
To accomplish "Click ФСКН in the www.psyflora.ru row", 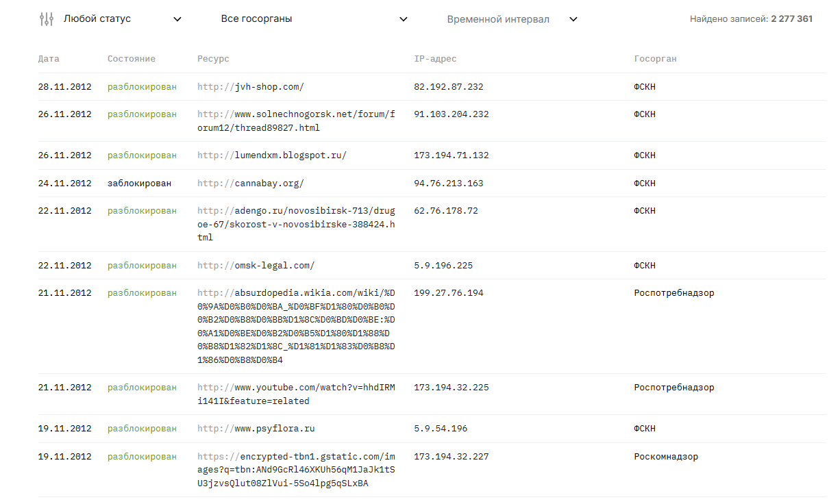I will pyautogui.click(x=645, y=429).
